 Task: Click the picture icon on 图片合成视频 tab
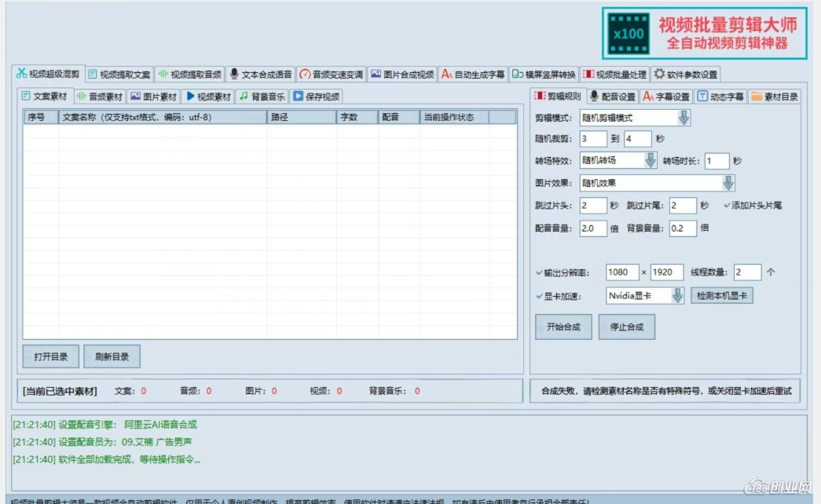(x=376, y=74)
